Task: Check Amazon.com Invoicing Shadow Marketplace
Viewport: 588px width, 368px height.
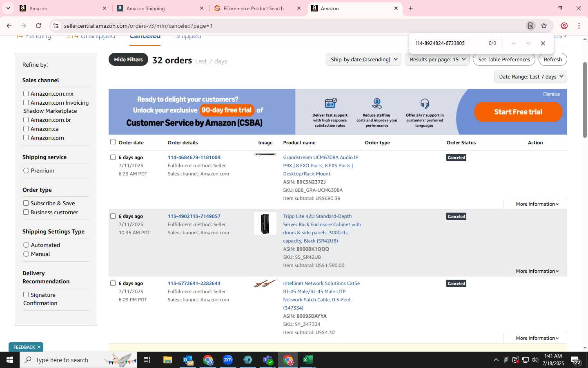Action: coord(26,103)
